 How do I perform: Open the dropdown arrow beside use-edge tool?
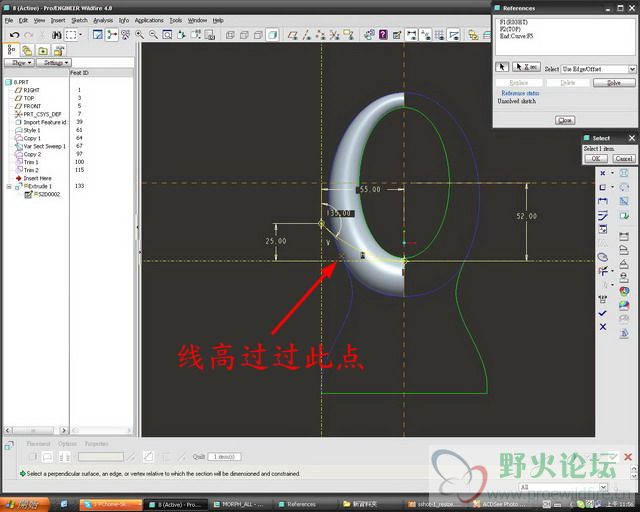[612, 187]
